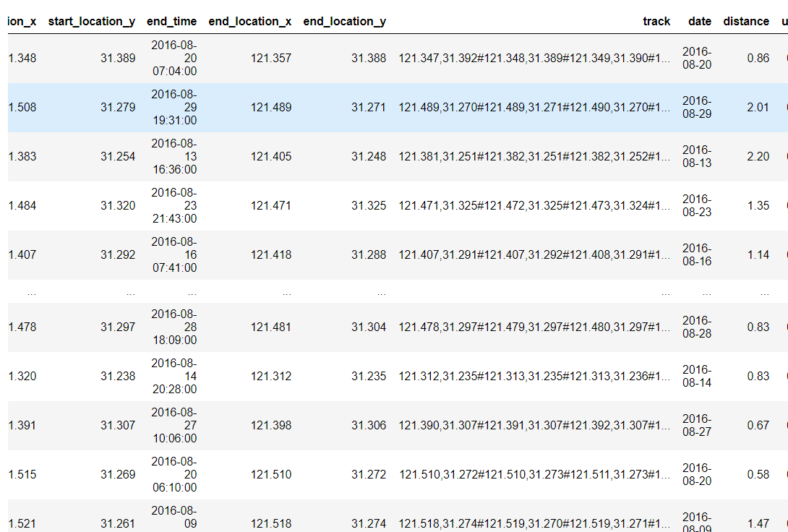Click end_location_y value 31.248

(369, 157)
